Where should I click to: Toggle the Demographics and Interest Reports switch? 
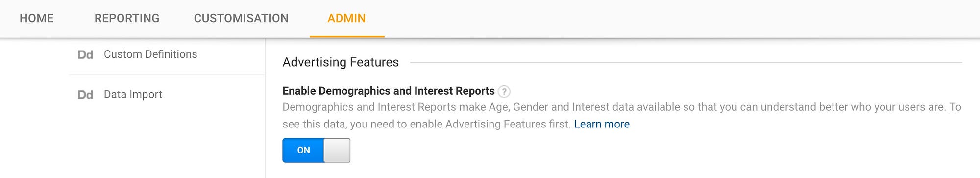317,150
